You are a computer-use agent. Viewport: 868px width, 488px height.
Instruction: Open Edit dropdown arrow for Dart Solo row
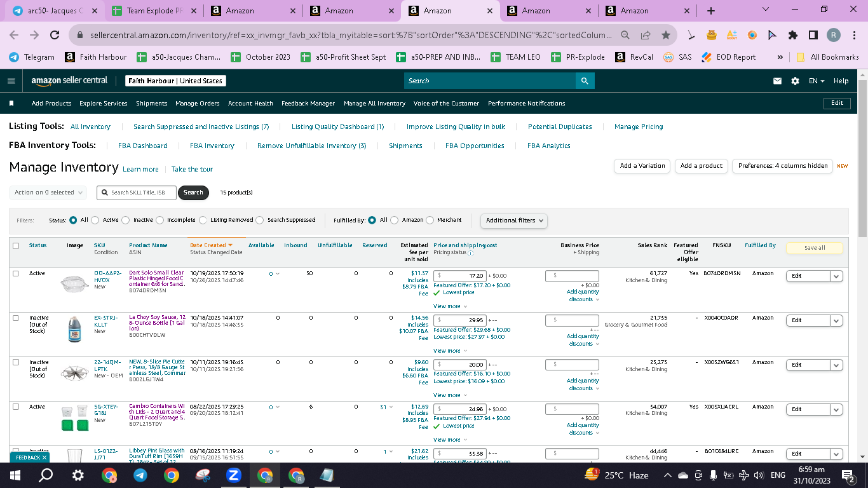(837, 276)
